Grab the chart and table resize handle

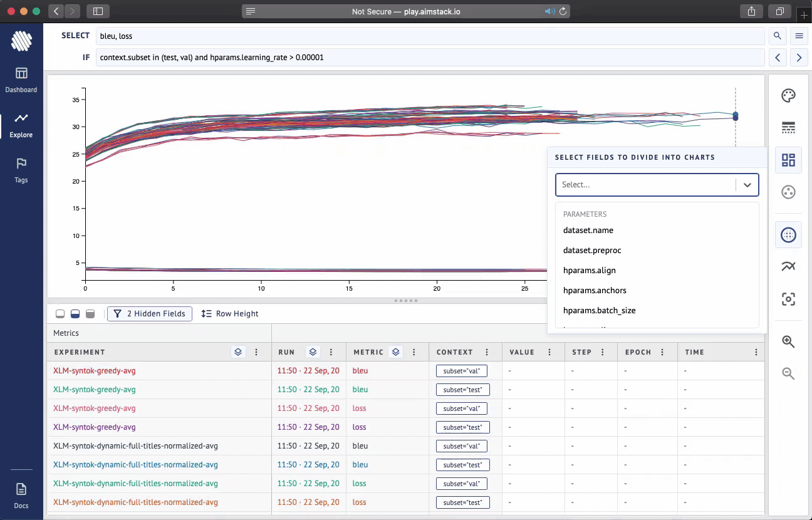[x=406, y=301]
